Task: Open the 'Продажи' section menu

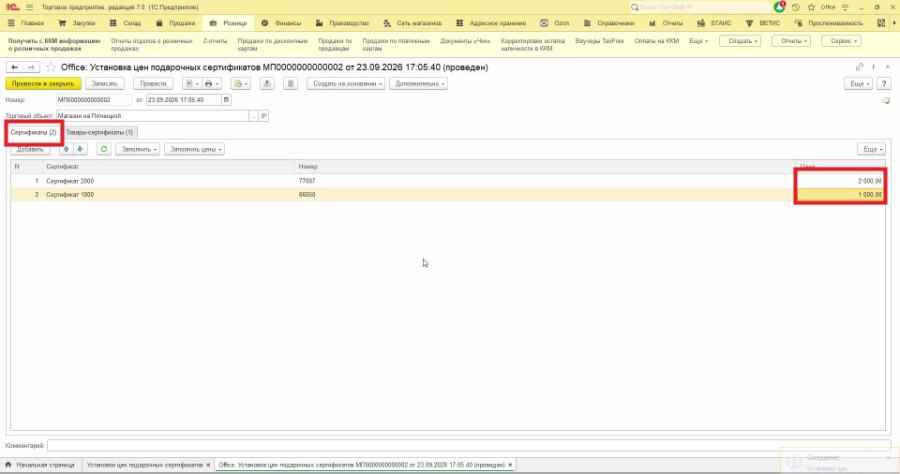Action: tap(176, 23)
